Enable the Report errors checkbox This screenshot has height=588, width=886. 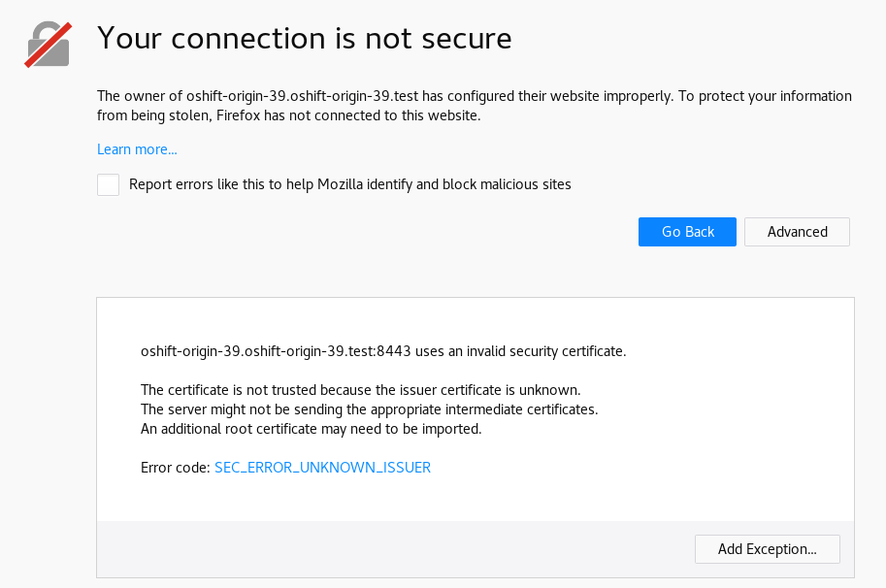pos(108,184)
